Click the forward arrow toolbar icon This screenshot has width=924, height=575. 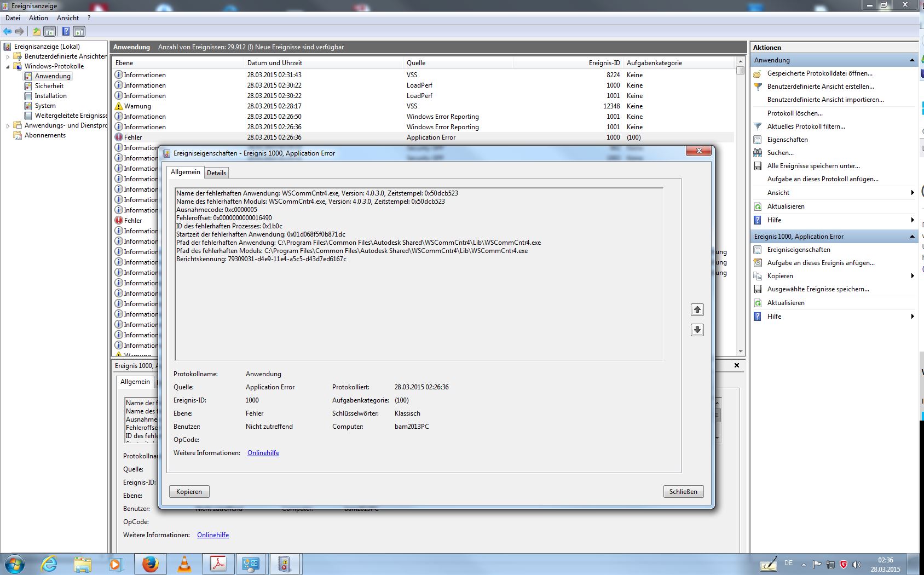click(x=20, y=31)
